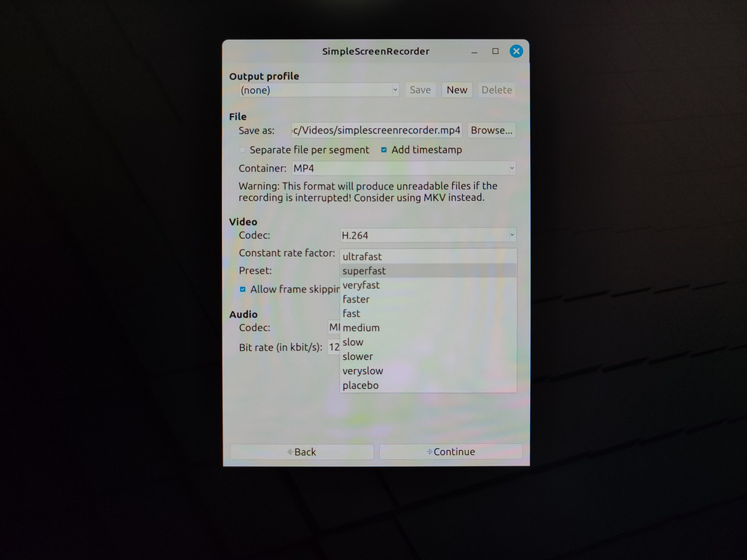The height and width of the screenshot is (560, 747).
Task: Close the SimpleScreenRecorder window
Action: pos(516,51)
